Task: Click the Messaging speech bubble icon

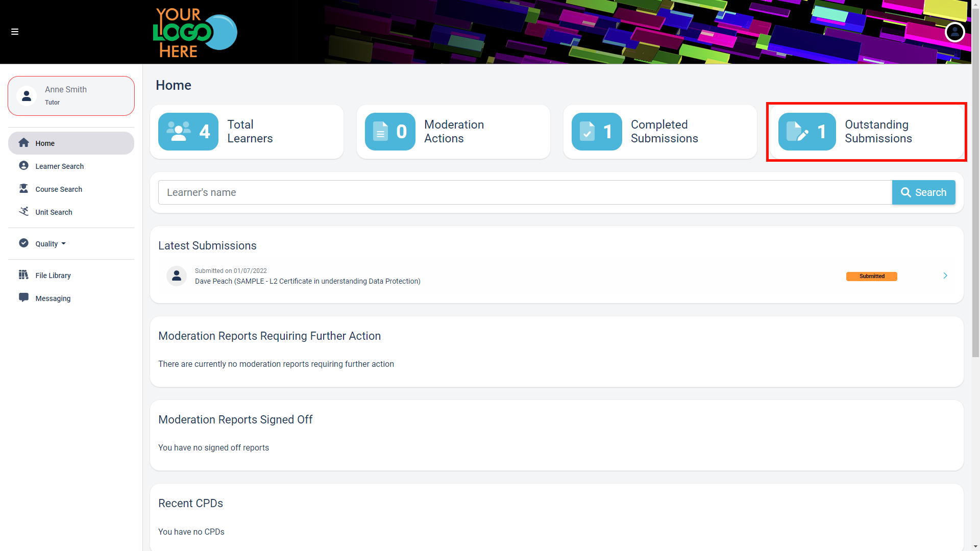Action: point(23,298)
